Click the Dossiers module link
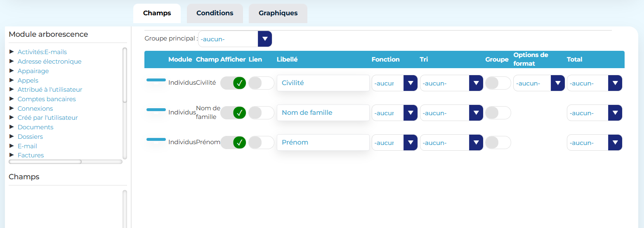 [x=30, y=137]
